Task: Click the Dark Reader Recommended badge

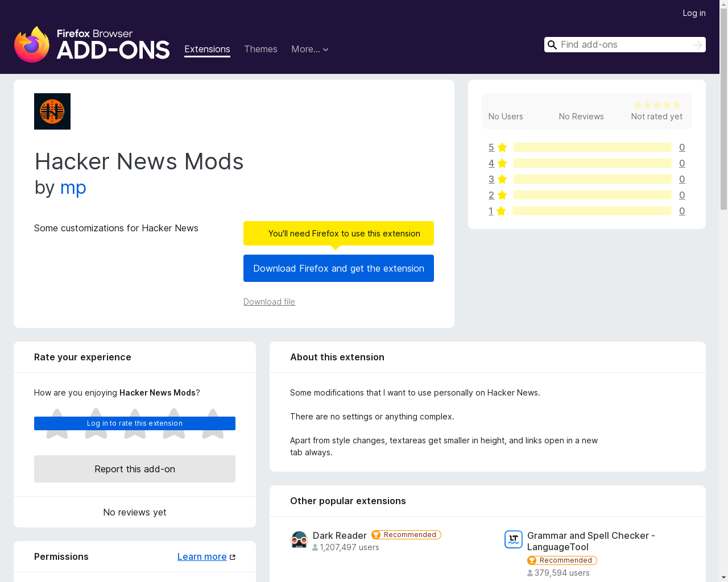Action: tap(406, 535)
